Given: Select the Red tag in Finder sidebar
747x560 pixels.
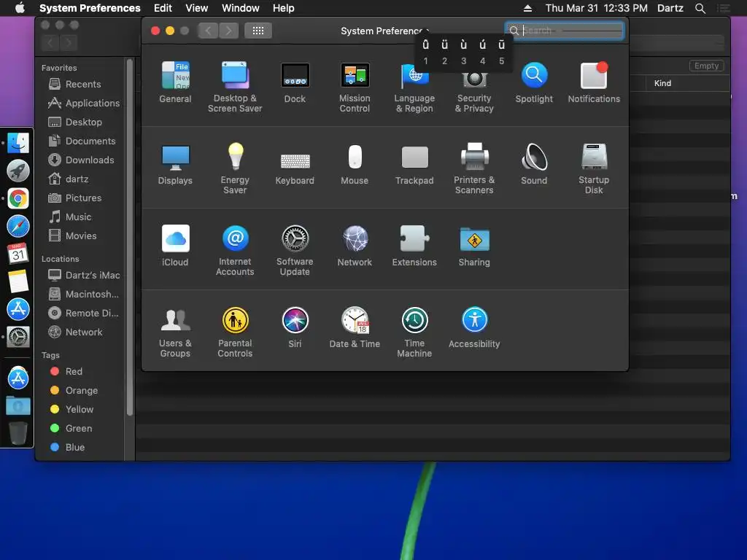Looking at the screenshot, I should click(66, 371).
